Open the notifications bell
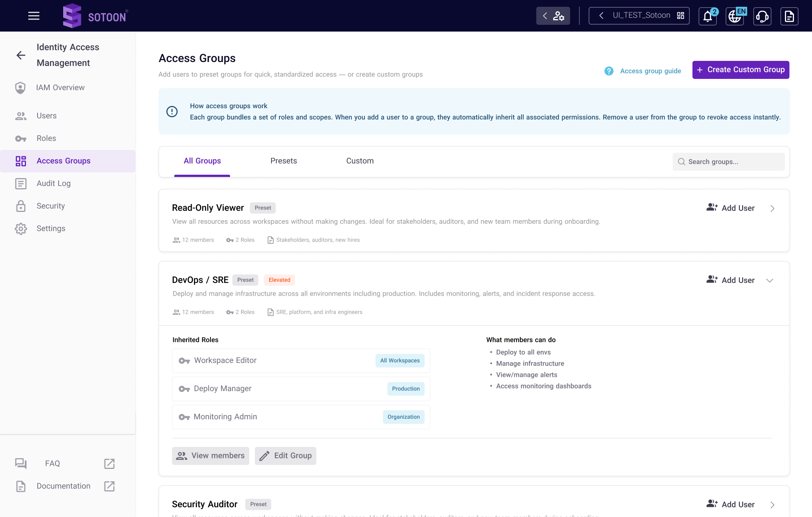Viewport: 812px width, 517px height. [708, 16]
